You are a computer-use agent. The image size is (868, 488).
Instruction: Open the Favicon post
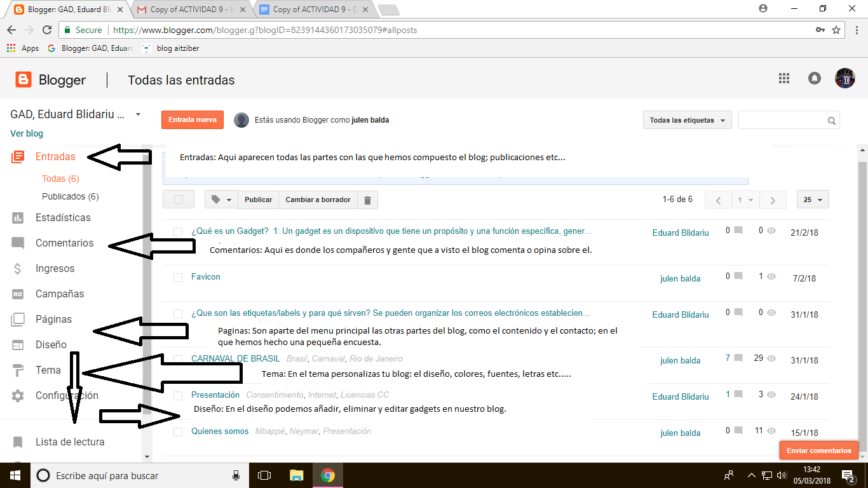[x=206, y=277]
